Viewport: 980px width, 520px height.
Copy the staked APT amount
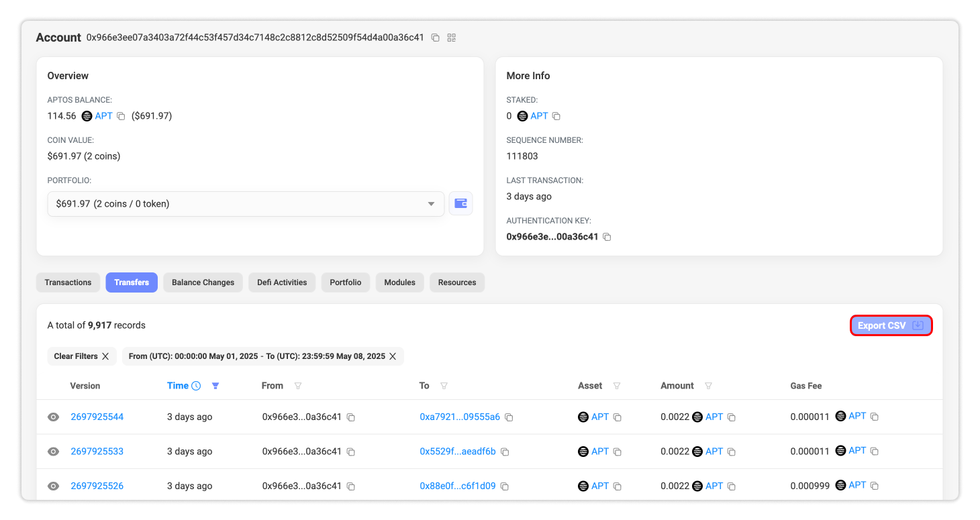(556, 116)
